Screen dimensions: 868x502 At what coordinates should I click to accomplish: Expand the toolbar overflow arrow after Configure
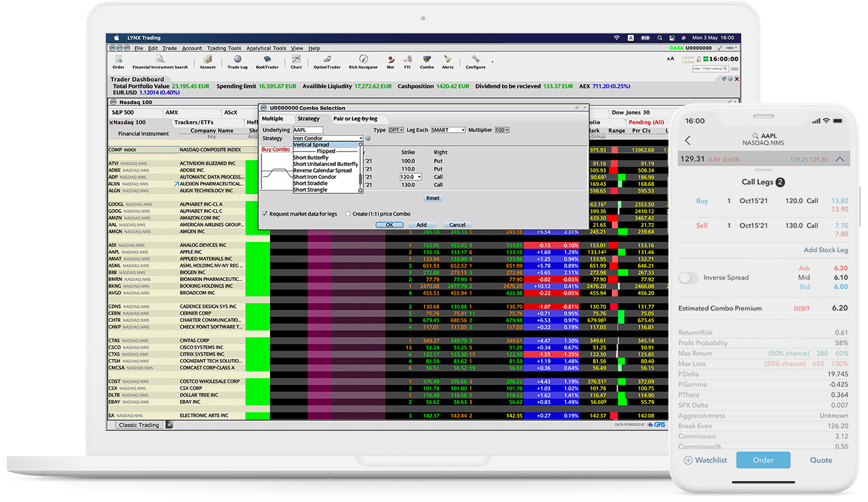492,62
